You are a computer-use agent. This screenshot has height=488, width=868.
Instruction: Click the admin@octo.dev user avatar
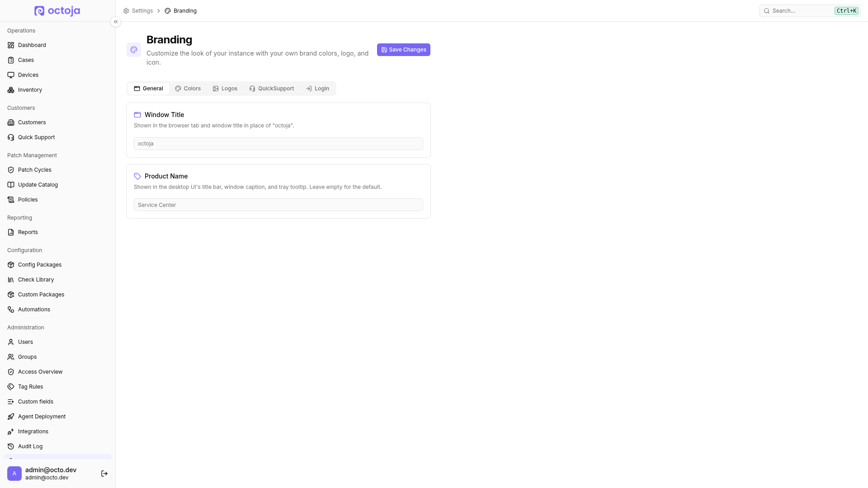(14, 474)
